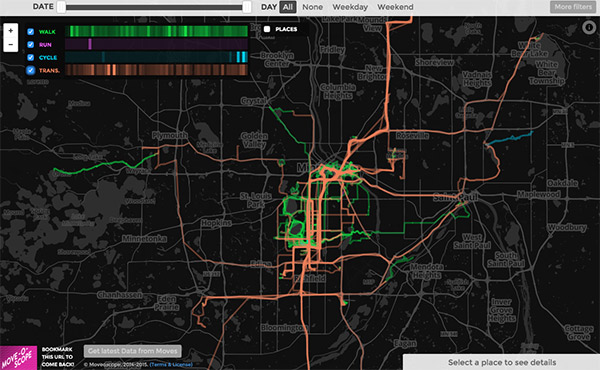The height and width of the screenshot is (370, 600).
Task: Open the info icon on the map
Action: (589, 27)
